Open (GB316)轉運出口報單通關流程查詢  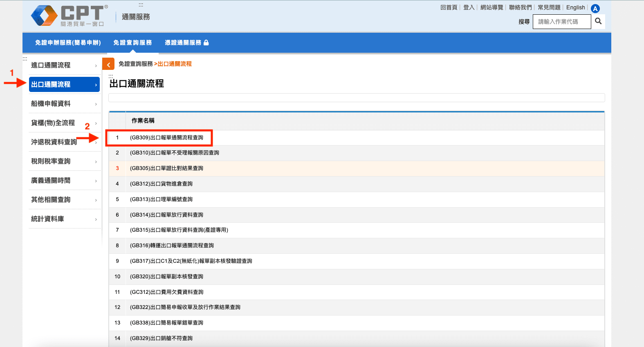[172, 246]
